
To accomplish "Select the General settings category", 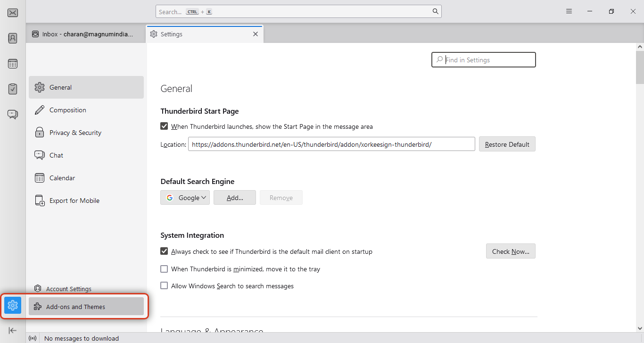I will (86, 87).
